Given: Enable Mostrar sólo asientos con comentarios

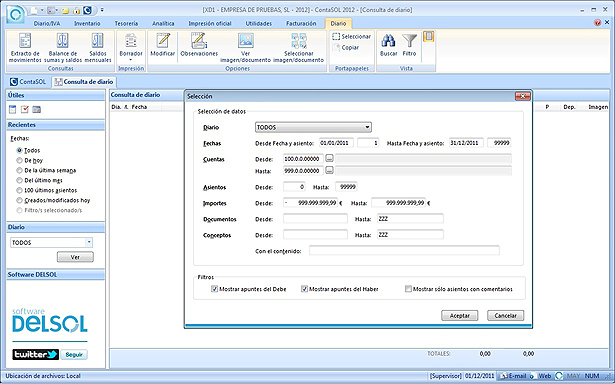Looking at the screenshot, I should [408, 289].
